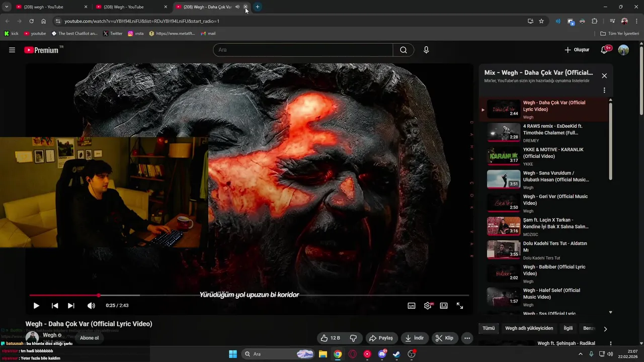Open a new browser tab

tap(258, 7)
